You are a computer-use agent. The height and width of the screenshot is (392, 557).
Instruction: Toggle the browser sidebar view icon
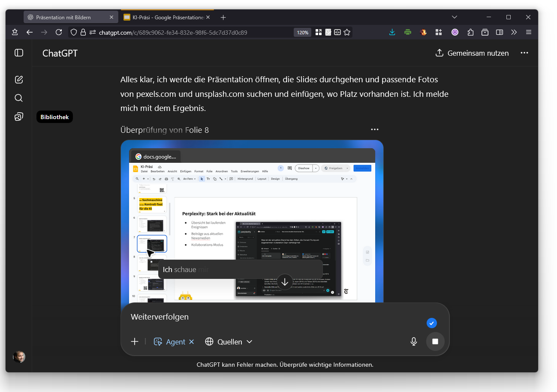point(499,32)
